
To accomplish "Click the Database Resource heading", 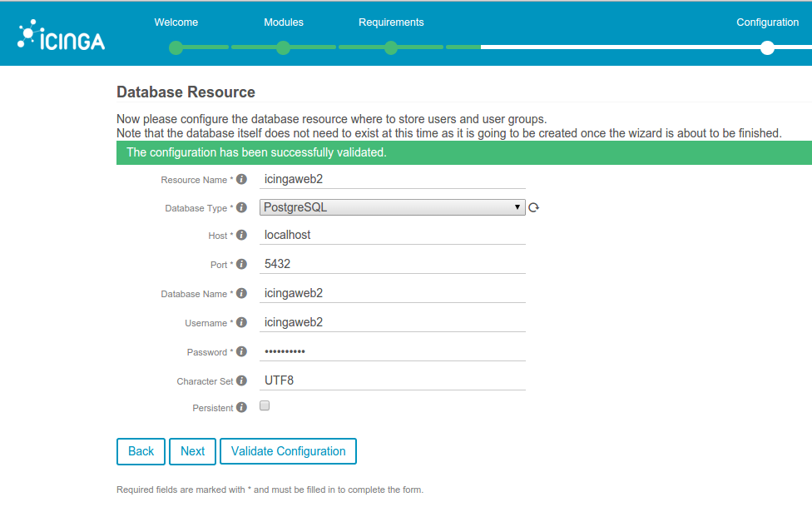I will coord(186,92).
